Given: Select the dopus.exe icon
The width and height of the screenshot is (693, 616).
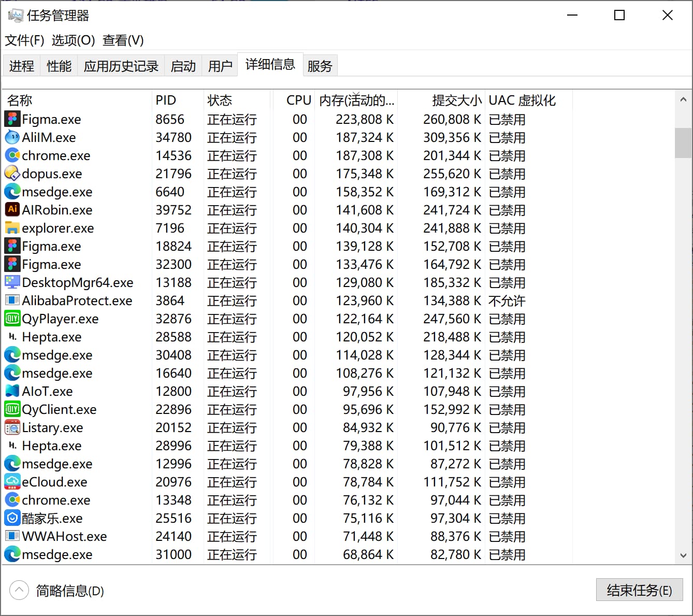Looking at the screenshot, I should 12,174.
